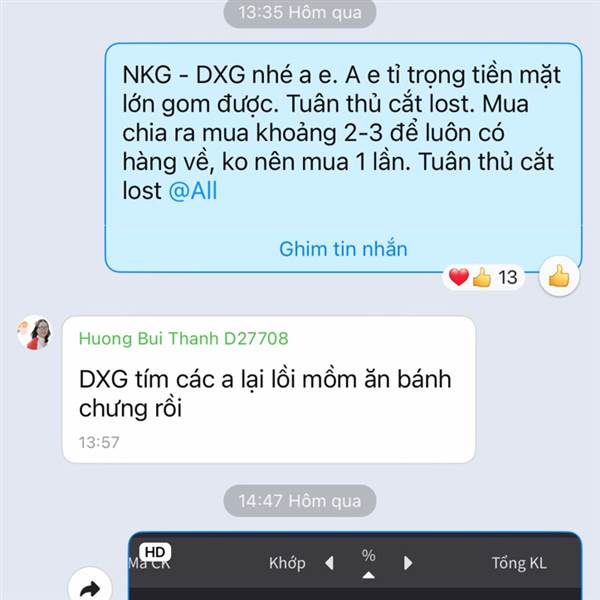This screenshot has height=600, width=600.
Task: Tap the 14:47 Hôm qua timestamp
Action: coord(300,501)
